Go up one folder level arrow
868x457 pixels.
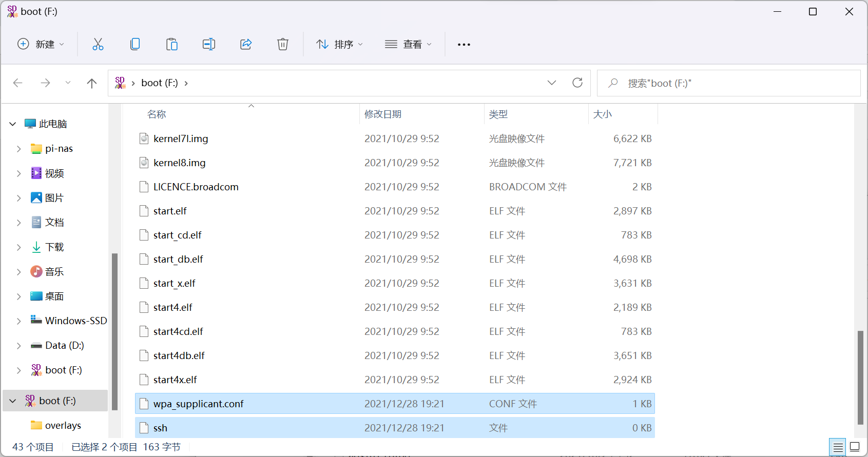(x=92, y=83)
